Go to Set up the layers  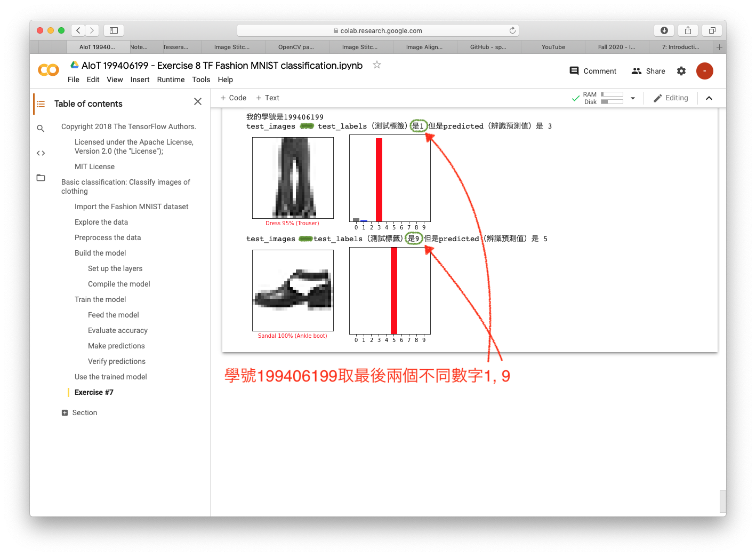[x=115, y=268]
